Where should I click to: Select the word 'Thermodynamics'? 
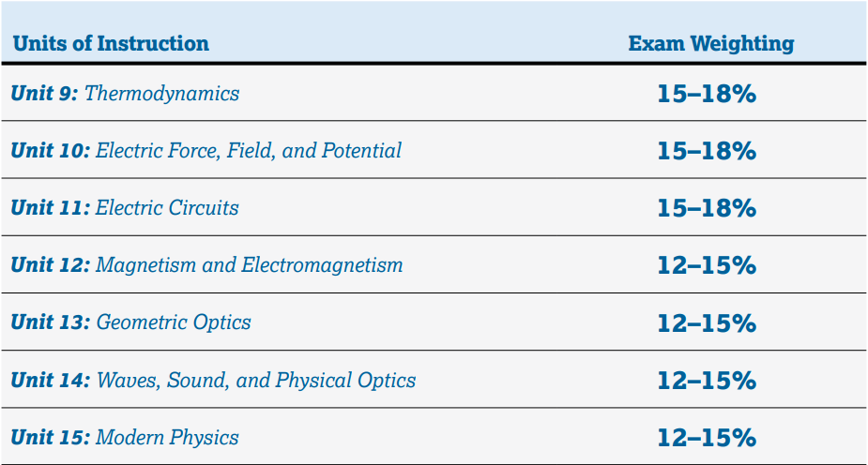coord(162,94)
